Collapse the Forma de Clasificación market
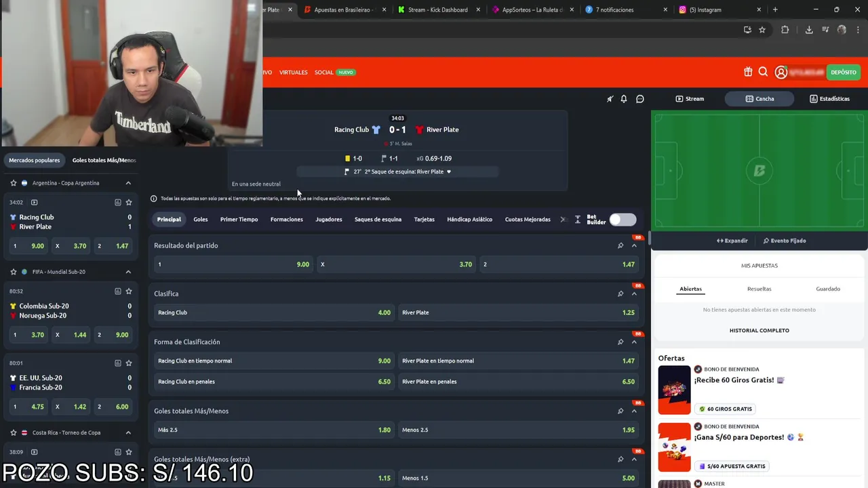Image resolution: width=868 pixels, height=488 pixels. (634, 342)
